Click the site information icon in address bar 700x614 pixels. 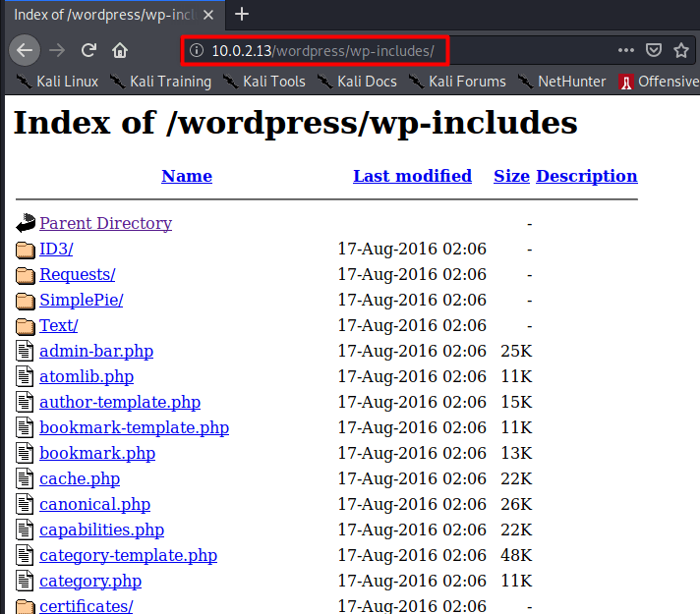point(196,50)
